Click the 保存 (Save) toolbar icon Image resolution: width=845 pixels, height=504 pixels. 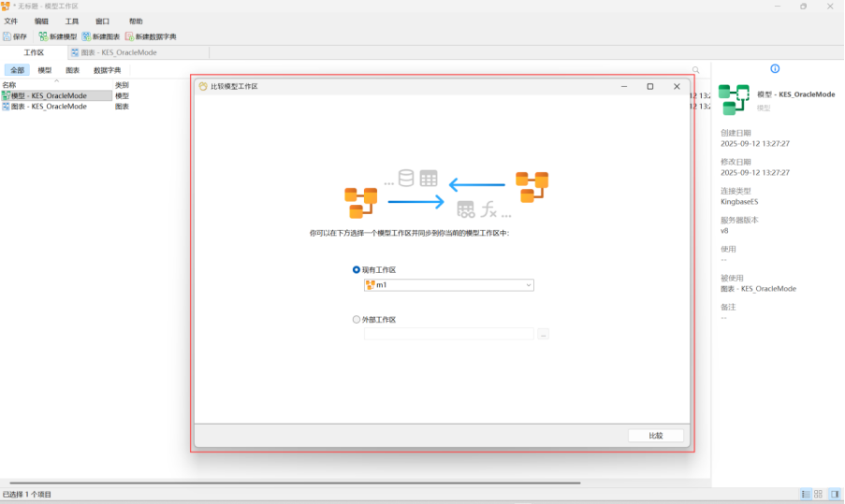click(x=7, y=36)
